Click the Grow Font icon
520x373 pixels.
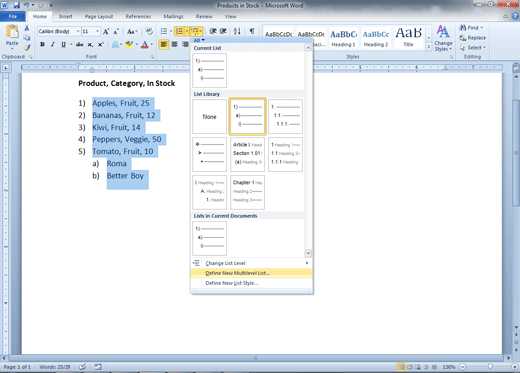tap(106, 32)
